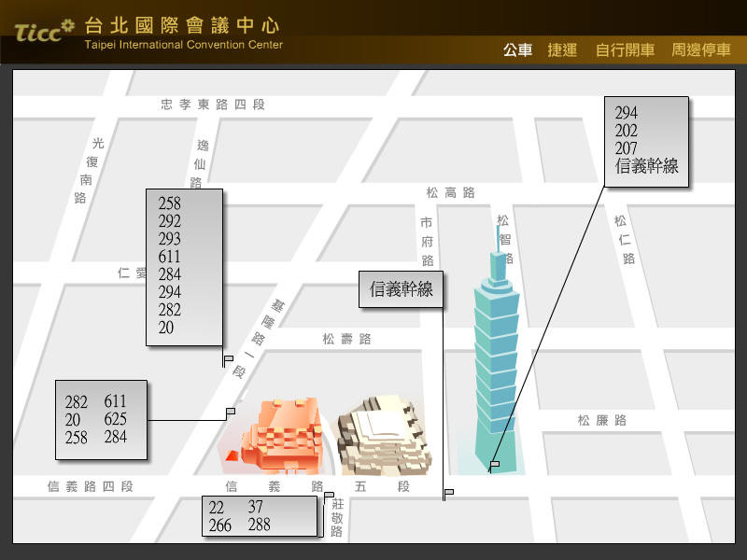Click the 信義路四段 road label
747x560 pixels.
click(x=90, y=486)
